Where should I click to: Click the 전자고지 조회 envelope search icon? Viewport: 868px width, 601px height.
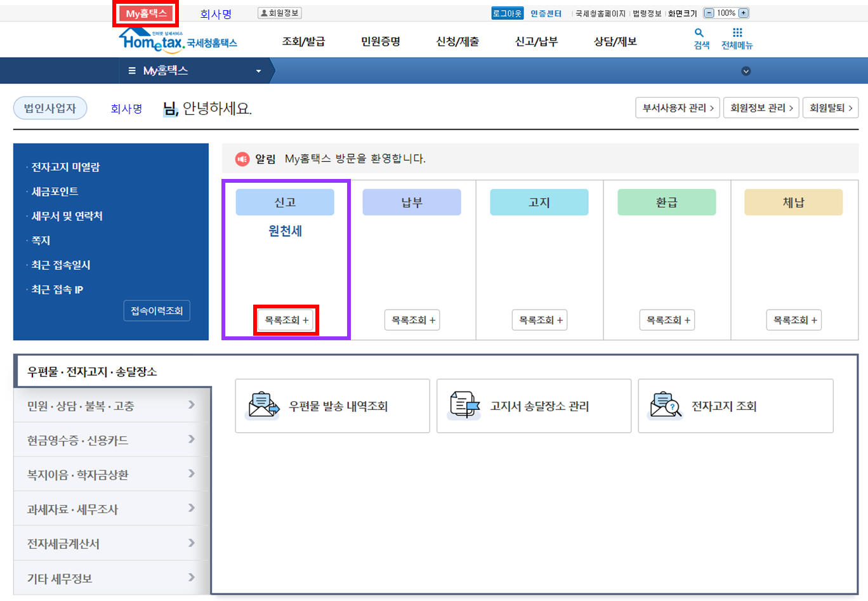click(x=665, y=405)
